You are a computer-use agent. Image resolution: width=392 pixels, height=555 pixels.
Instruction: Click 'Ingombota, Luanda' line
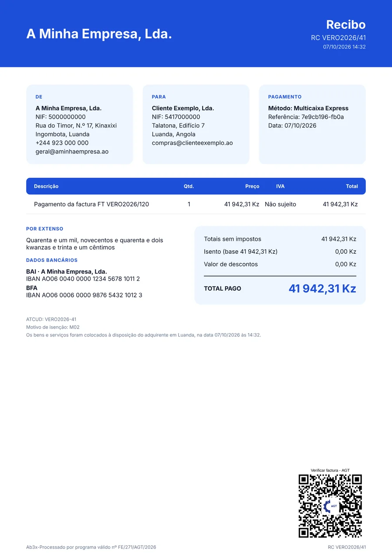pyautogui.click(x=63, y=134)
